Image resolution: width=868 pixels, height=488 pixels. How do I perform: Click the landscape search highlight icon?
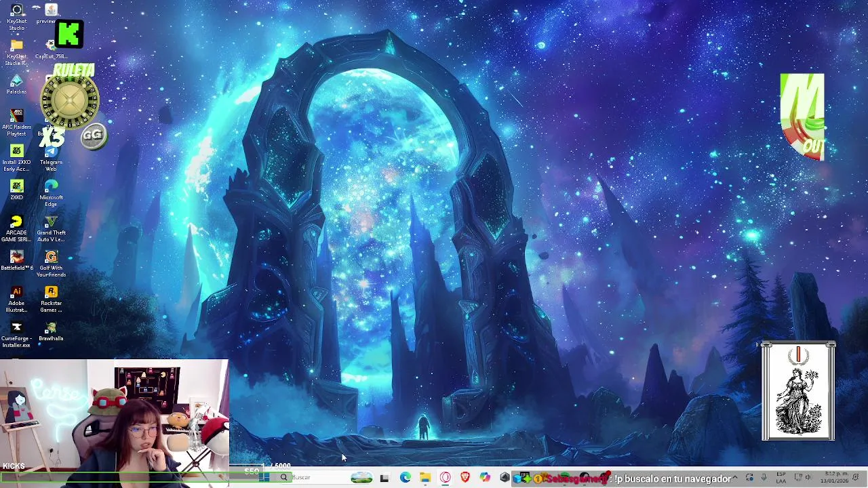click(361, 478)
